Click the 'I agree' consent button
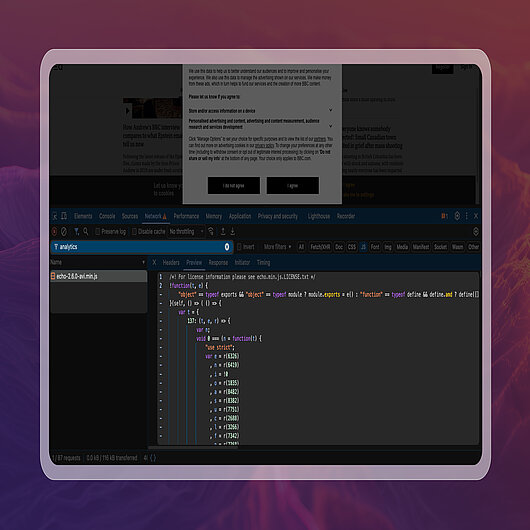Screen dimensions: 530x530 pos(292,185)
